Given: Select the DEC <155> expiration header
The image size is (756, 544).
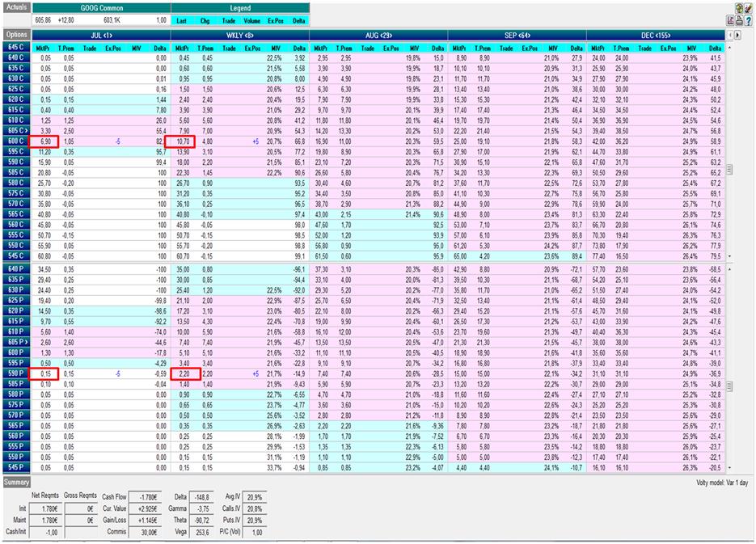Looking at the screenshot, I should pos(656,36).
